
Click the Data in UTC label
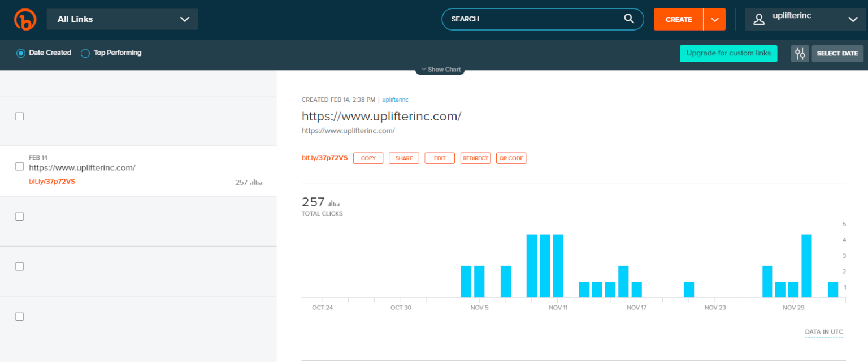pyautogui.click(x=824, y=332)
